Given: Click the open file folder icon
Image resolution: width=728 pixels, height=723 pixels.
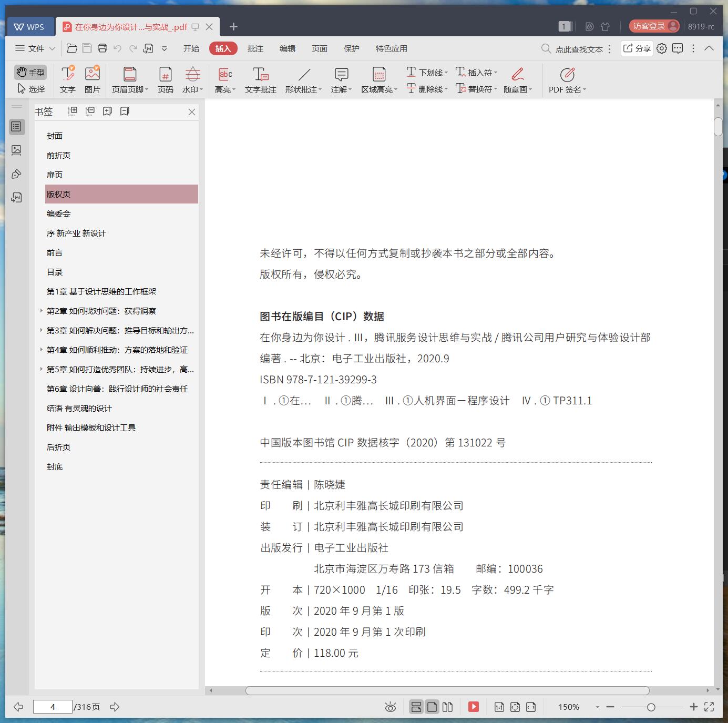Looking at the screenshot, I should 72,48.
